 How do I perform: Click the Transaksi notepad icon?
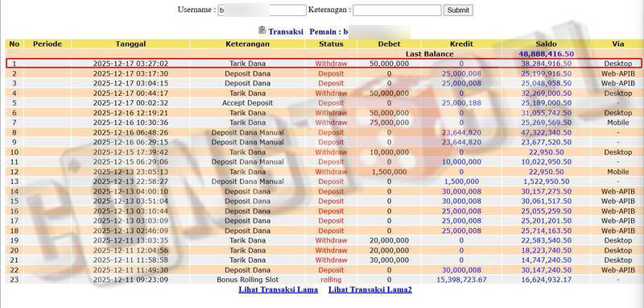pos(262,30)
